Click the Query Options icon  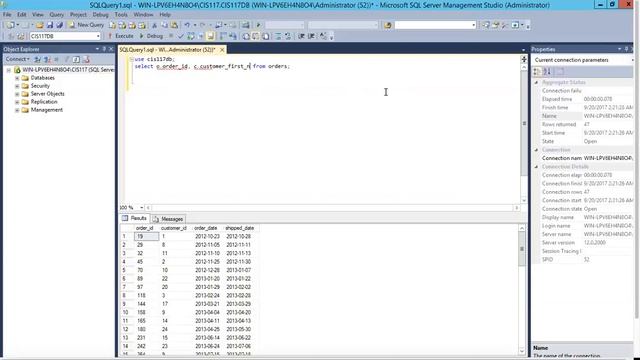(200, 36)
